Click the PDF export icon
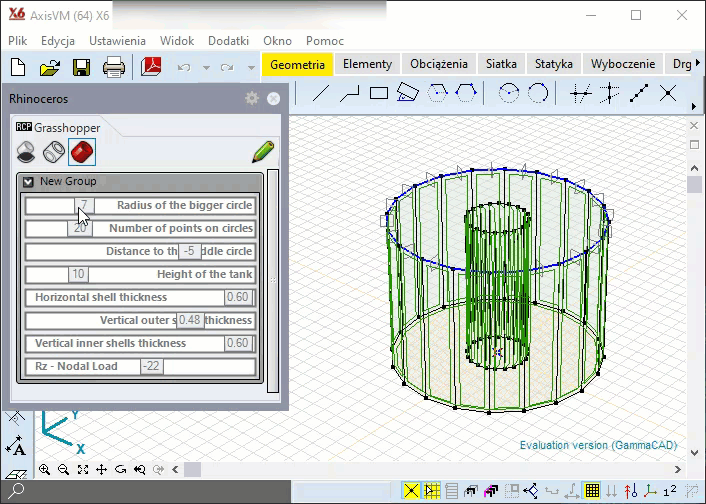 coord(151,68)
